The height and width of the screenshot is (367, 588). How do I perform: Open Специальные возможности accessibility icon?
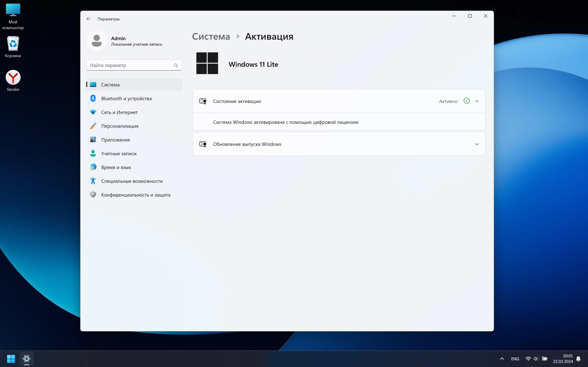pyautogui.click(x=93, y=181)
